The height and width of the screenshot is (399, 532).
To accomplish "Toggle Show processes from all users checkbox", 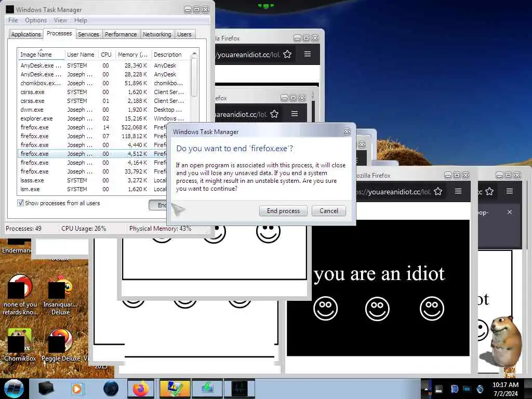I will pos(21,203).
